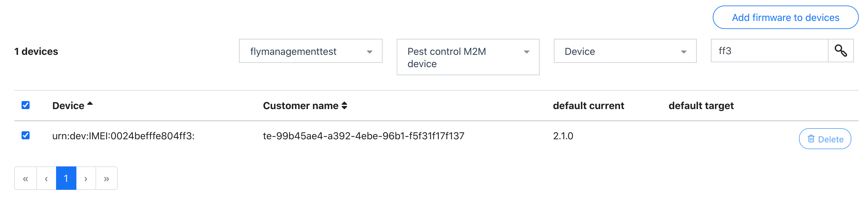Open the flymanagementtest dropdown
This screenshot has width=868, height=204.
(x=311, y=51)
